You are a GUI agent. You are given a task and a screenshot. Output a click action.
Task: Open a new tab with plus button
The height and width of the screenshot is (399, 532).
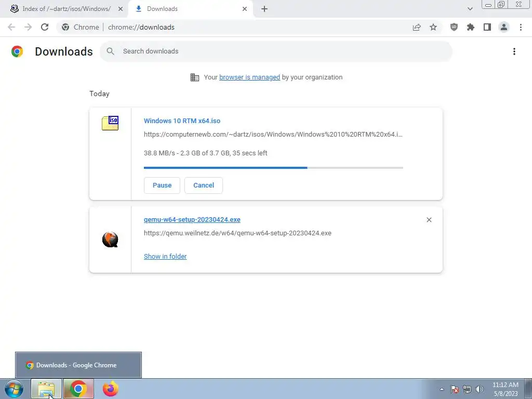click(x=264, y=9)
